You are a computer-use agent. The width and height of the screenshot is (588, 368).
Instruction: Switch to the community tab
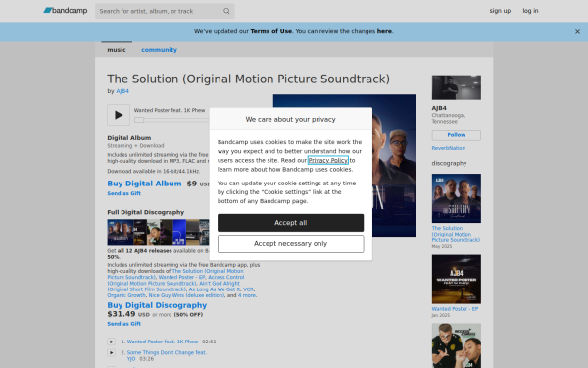[159, 50]
